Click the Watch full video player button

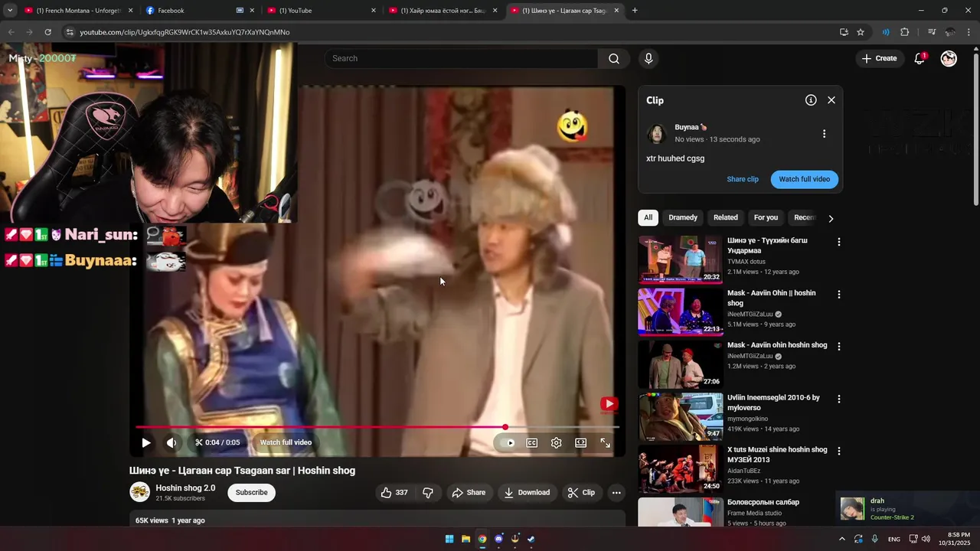coord(286,442)
